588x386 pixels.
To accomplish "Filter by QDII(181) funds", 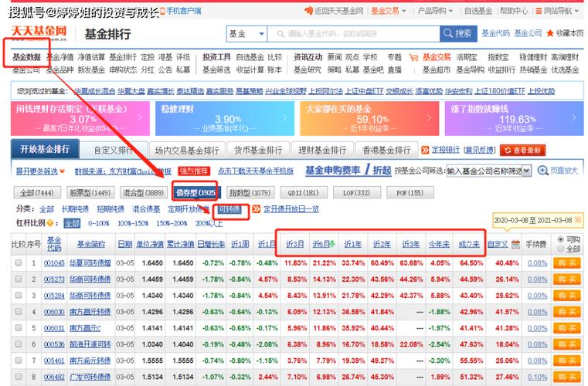I will (304, 193).
